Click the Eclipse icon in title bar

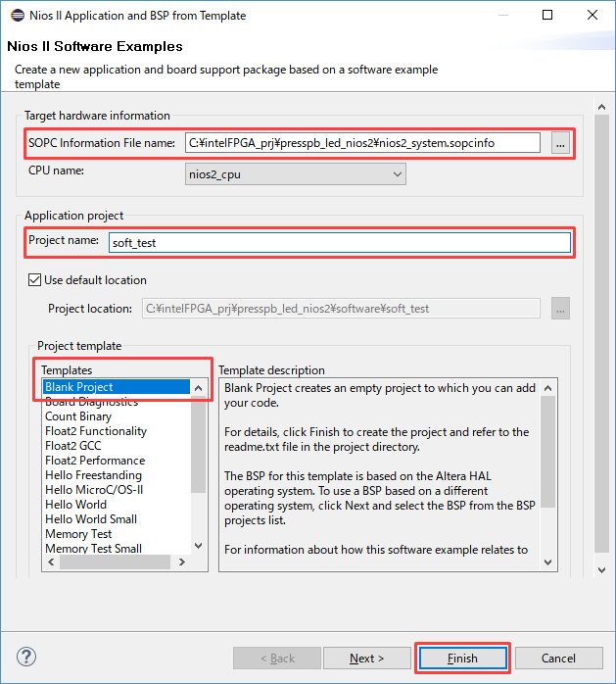(18, 16)
